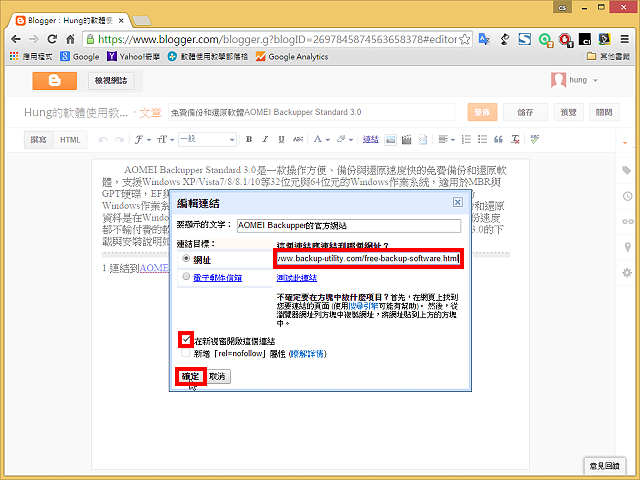Insert bulleted list
This screenshot has width=641, height=481.
(482, 139)
